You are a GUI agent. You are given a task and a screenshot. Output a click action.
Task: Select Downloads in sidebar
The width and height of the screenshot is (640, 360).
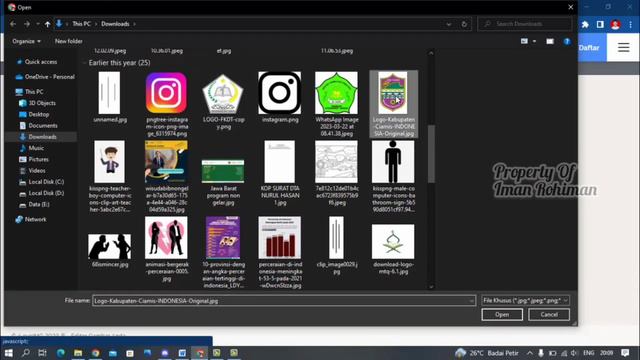(41, 137)
